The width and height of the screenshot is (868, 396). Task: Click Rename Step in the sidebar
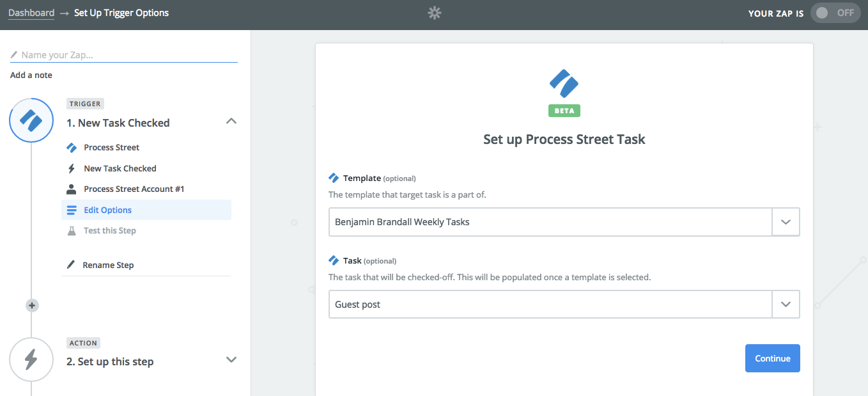point(108,265)
